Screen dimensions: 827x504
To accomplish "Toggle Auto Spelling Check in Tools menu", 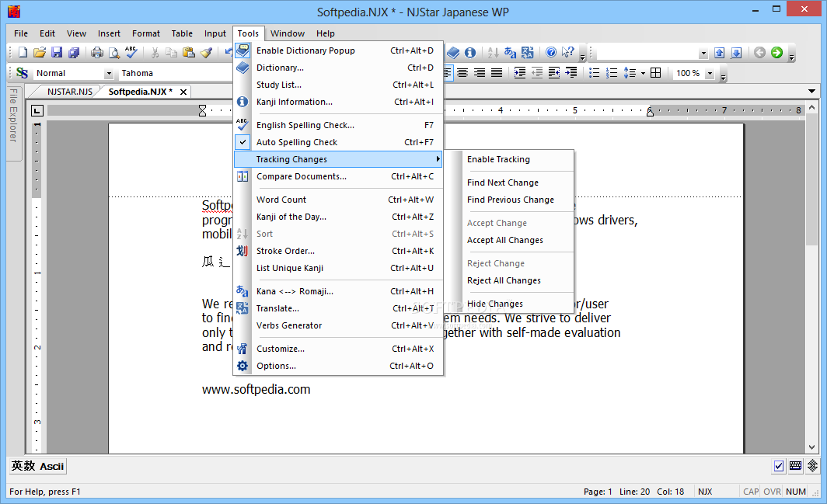I will click(x=338, y=142).
